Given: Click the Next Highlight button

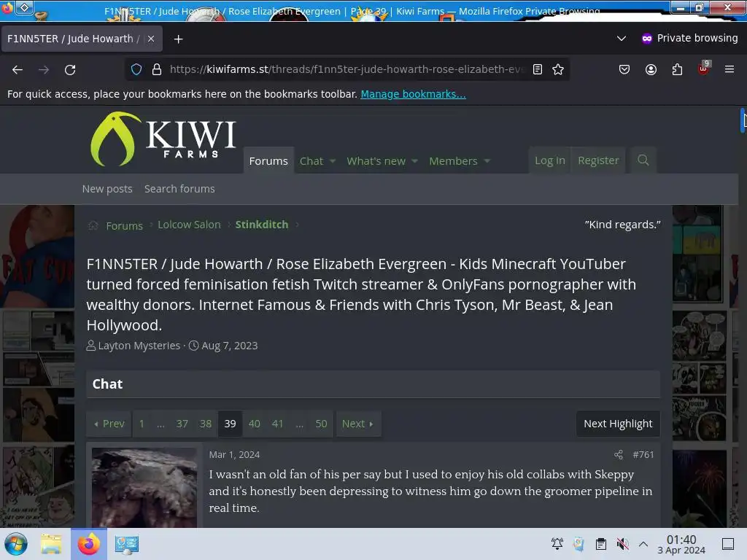Looking at the screenshot, I should point(618,424).
